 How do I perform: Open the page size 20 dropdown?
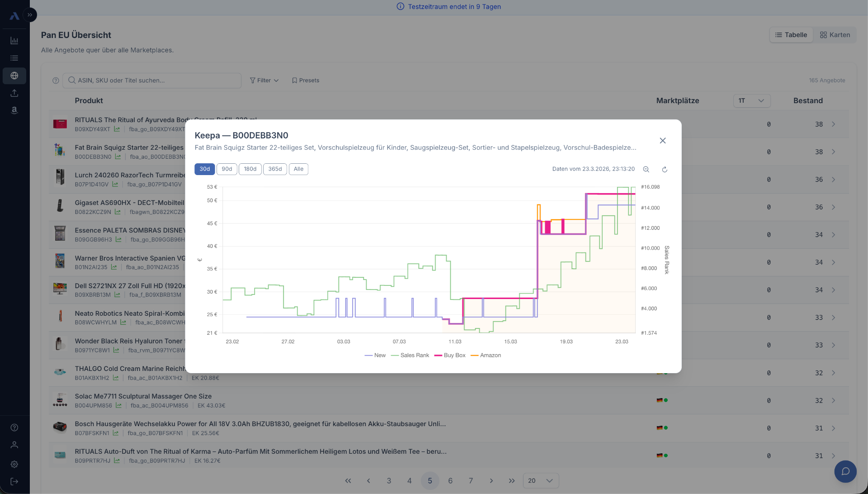540,481
